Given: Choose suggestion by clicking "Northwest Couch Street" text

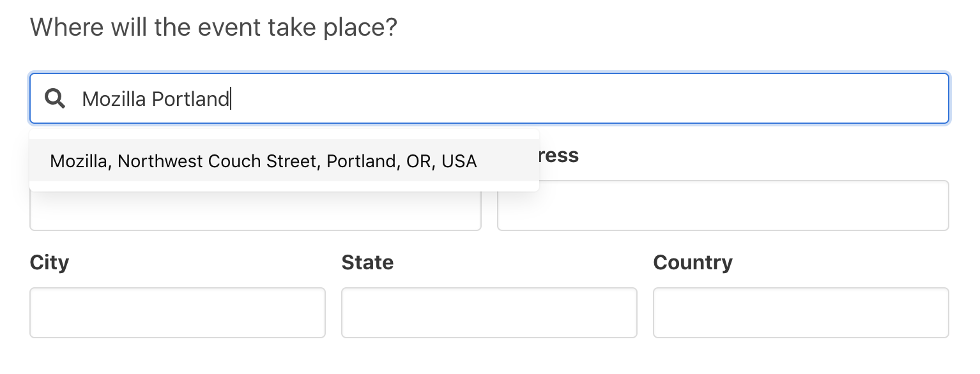Looking at the screenshot, I should click(x=217, y=161).
